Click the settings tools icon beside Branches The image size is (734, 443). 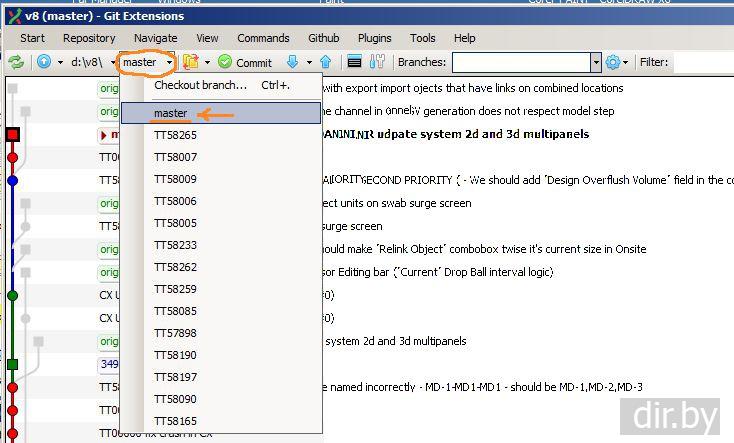click(377, 62)
